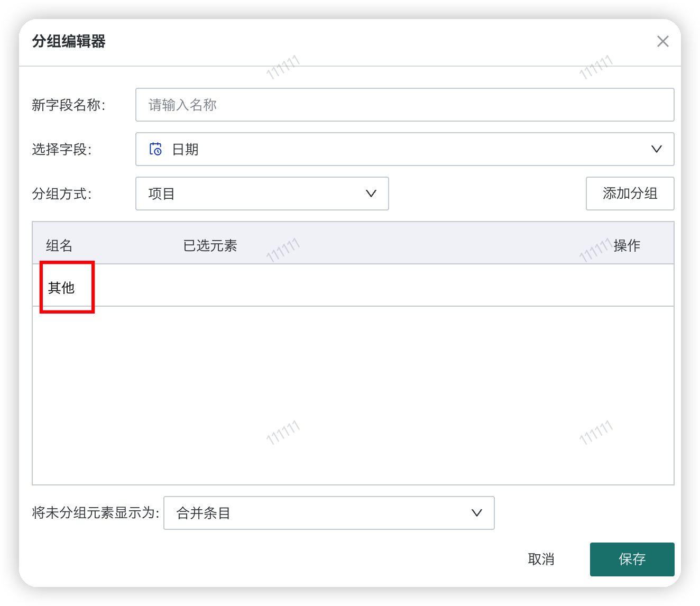Screen dimensions: 700x606
Task: Open the 合并条目 dropdown
Action: point(329,513)
